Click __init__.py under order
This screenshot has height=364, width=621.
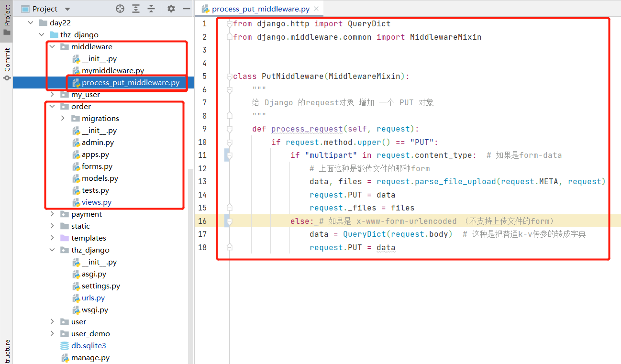pyautogui.click(x=99, y=130)
